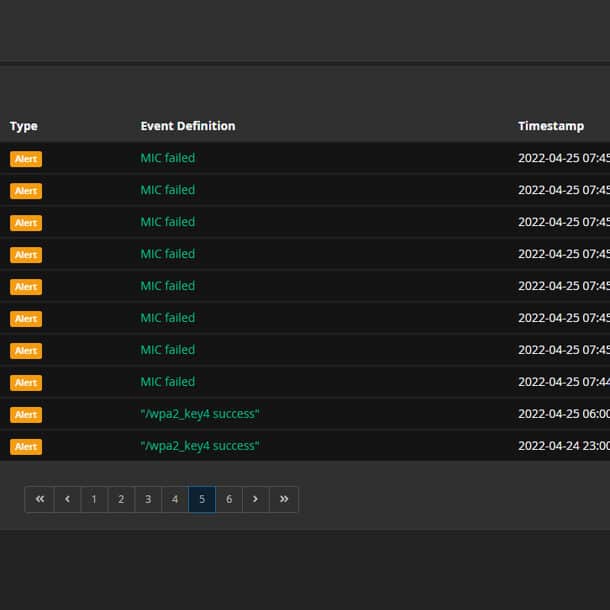Select the 2022-04-24 23:00 timestamp cell
This screenshot has width=610, height=610.
pos(564,445)
